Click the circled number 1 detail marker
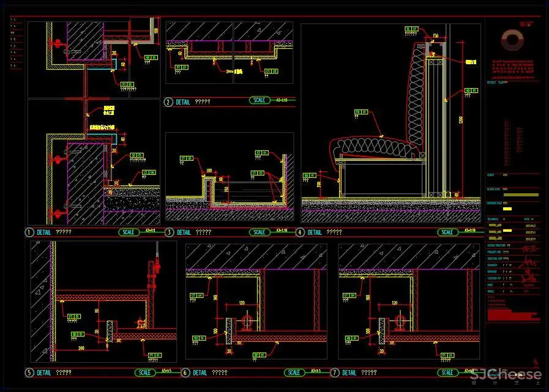This screenshot has height=392, width=549. click(x=29, y=232)
